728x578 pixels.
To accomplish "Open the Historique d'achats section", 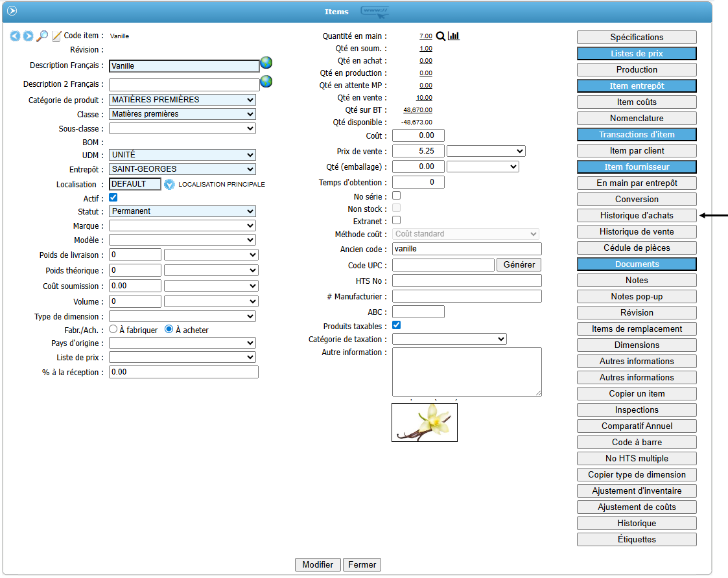I will pyautogui.click(x=637, y=216).
